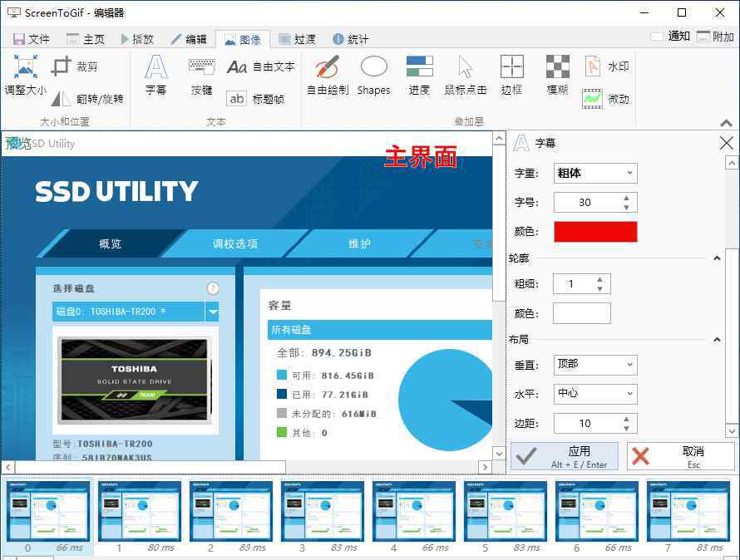Select the 自由文本 free text tool
Image resolution: width=740 pixels, height=560 pixels.
pos(260,66)
